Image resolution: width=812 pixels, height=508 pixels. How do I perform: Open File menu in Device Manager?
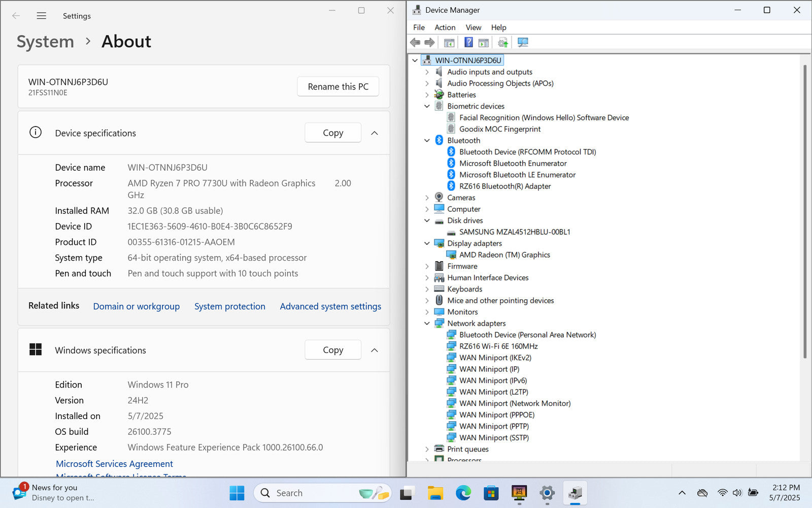419,27
